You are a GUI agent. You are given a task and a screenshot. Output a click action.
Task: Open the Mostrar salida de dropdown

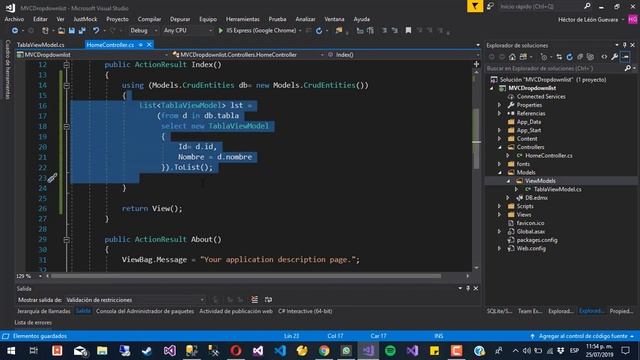(135, 300)
